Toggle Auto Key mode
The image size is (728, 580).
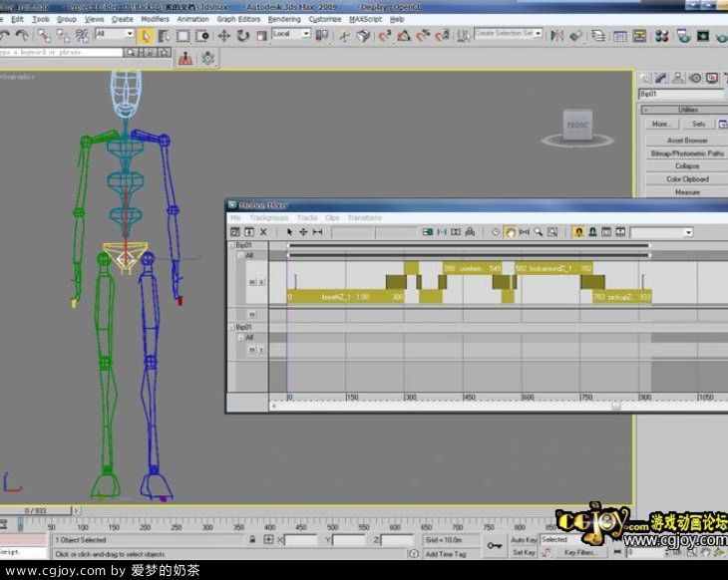point(524,540)
